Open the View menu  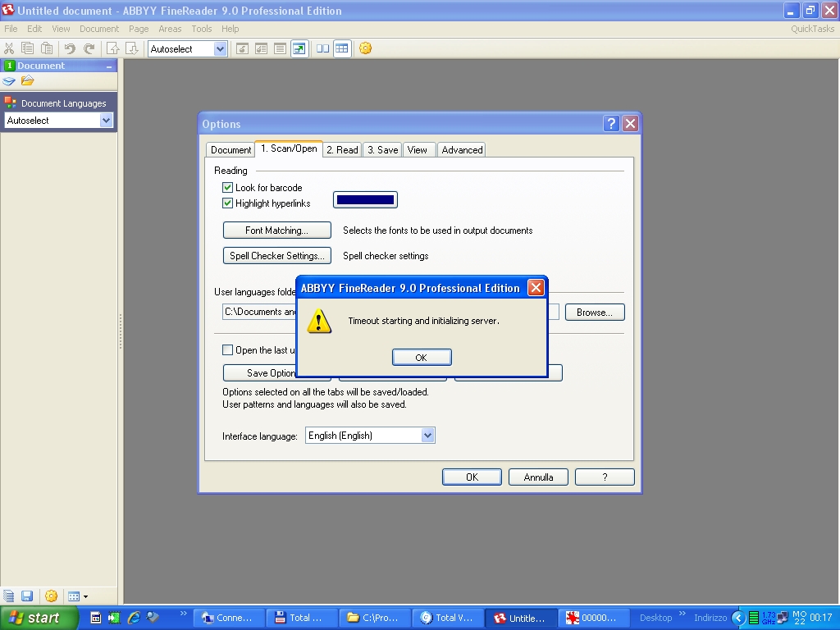pyautogui.click(x=61, y=29)
